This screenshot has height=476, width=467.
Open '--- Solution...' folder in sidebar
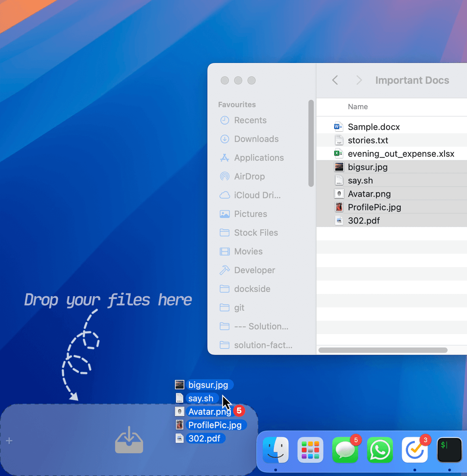coord(254,327)
